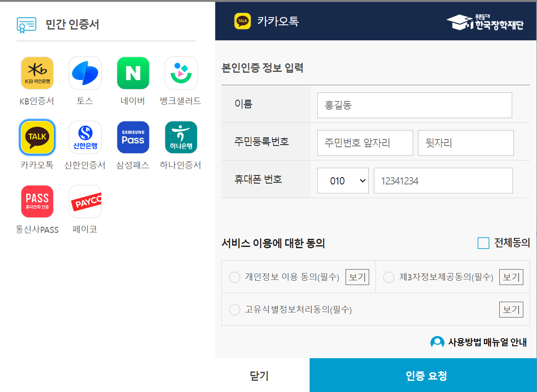Click the user icon beside 사용방법 매뉴얼 안내
537x392 pixels.
tap(437, 342)
